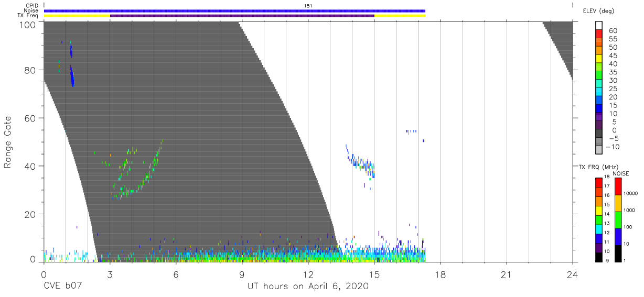This screenshot has width=644, height=297.
Task: Click the blue scatter cluster near range gate 80
Action: (72, 76)
